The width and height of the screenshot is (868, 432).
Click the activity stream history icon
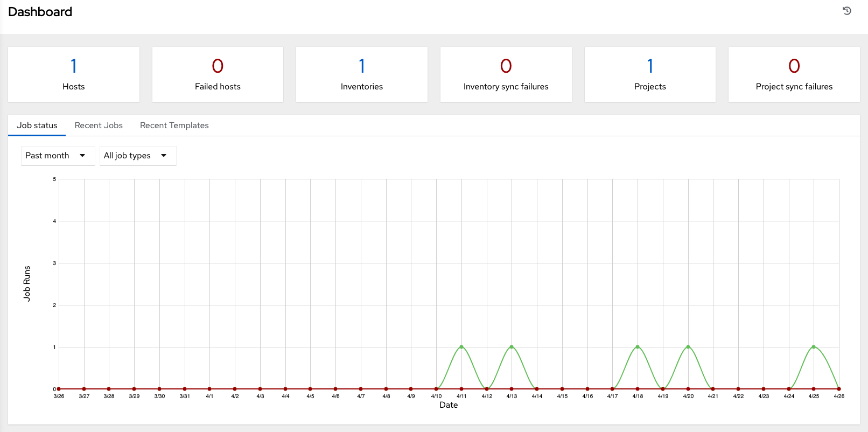point(846,11)
